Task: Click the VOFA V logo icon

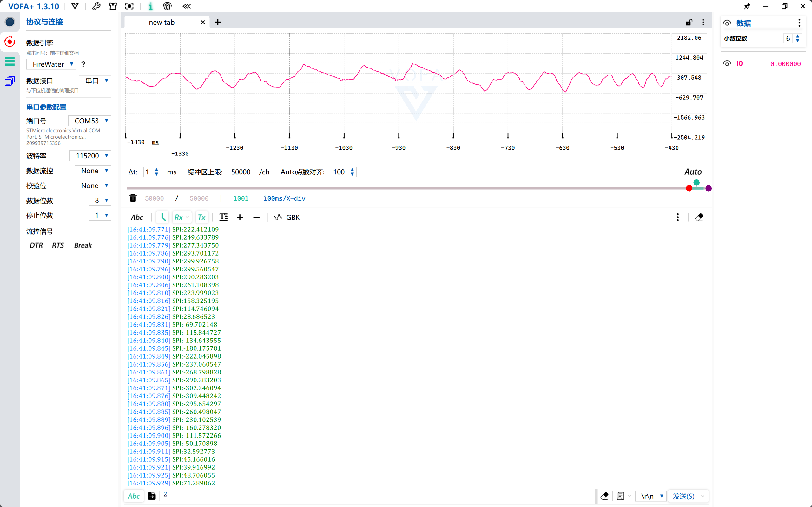Action: point(75,6)
